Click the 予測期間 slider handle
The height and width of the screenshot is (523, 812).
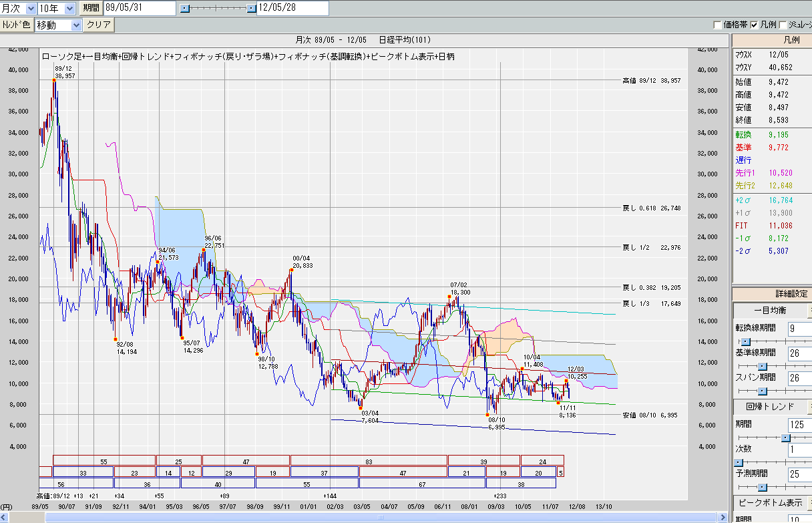click(761, 487)
